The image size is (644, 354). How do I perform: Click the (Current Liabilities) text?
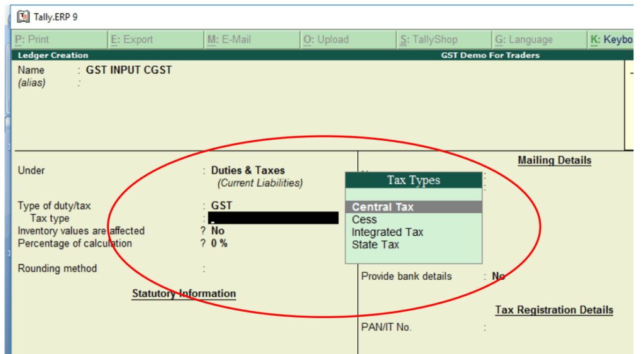tap(260, 183)
